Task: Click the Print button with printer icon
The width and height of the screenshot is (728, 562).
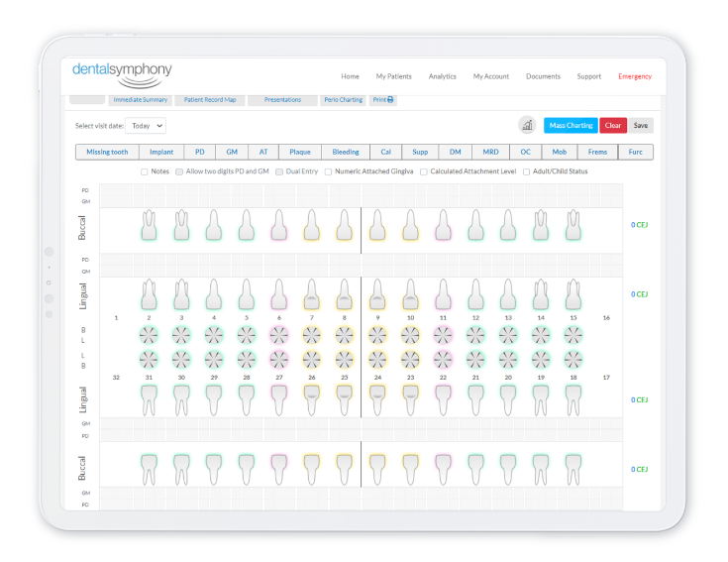Action: pyautogui.click(x=383, y=100)
